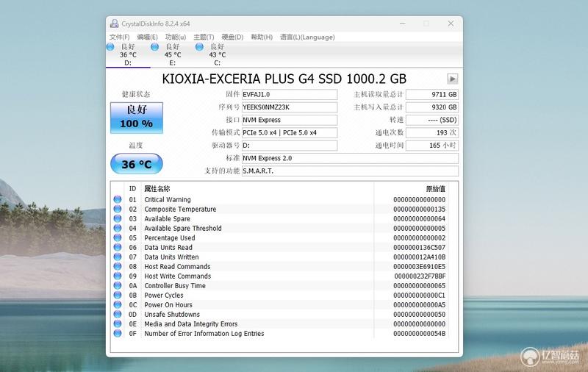Click the disk title KIOXIA-EXCERIA PLUS G4 SSD
Screen dimensions: 588x372
coord(284,79)
